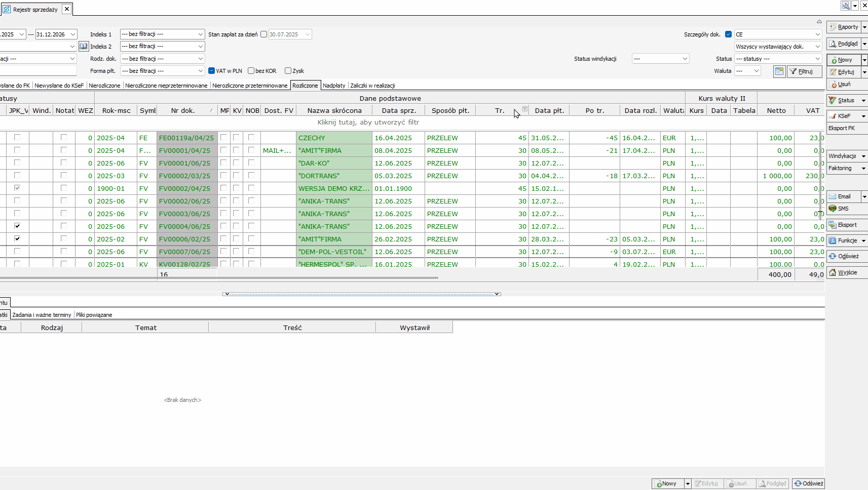
Task: Click the wrench settings icon at top right
Action: [846, 6]
